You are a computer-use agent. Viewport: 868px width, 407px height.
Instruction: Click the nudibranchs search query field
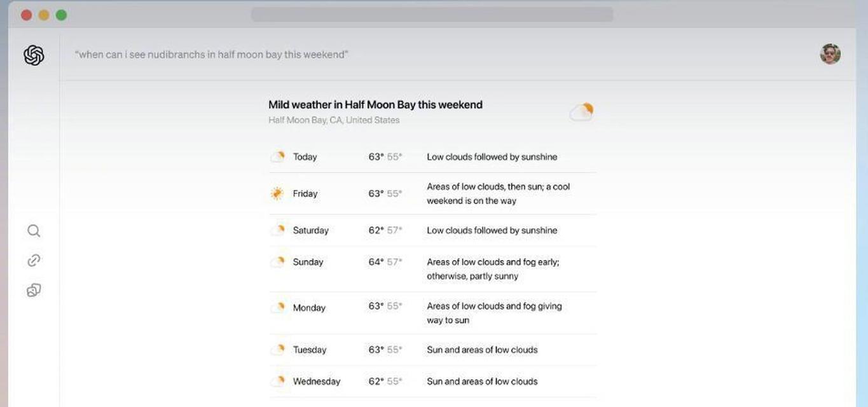(x=212, y=55)
